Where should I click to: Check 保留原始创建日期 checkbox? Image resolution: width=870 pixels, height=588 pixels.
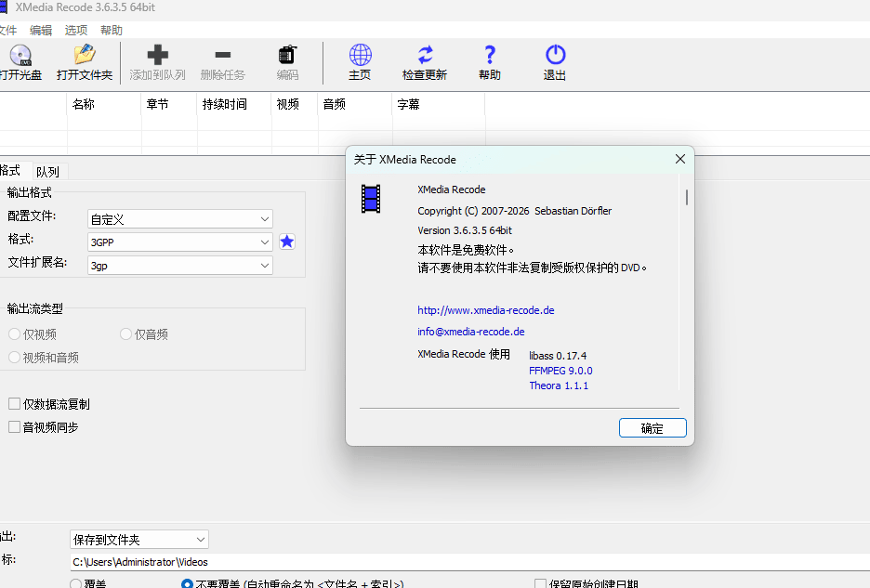click(540, 583)
